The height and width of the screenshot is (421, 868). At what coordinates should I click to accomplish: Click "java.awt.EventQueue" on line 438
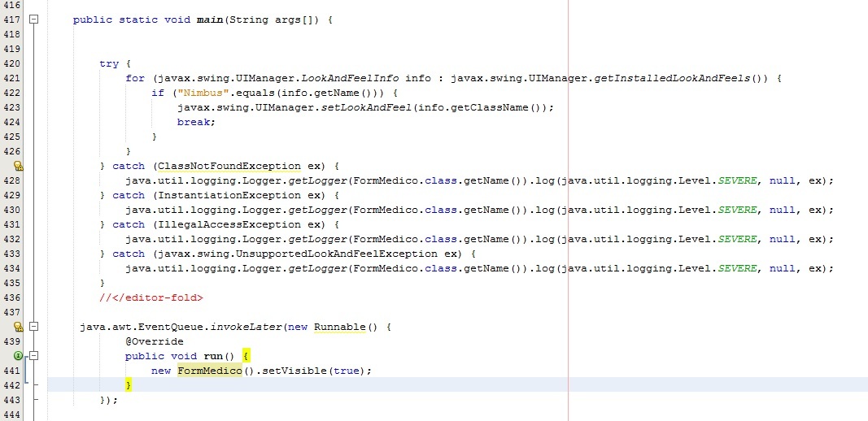tap(142, 327)
